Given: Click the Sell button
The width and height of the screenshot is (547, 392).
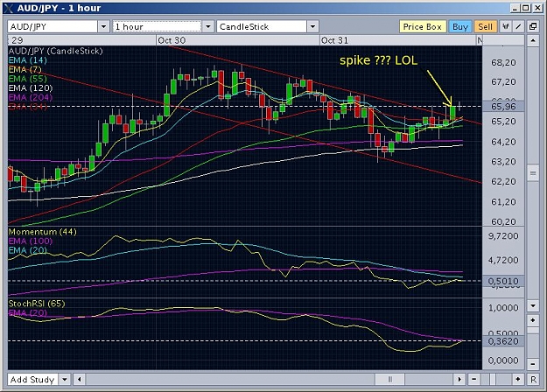Looking at the screenshot, I should [x=485, y=26].
